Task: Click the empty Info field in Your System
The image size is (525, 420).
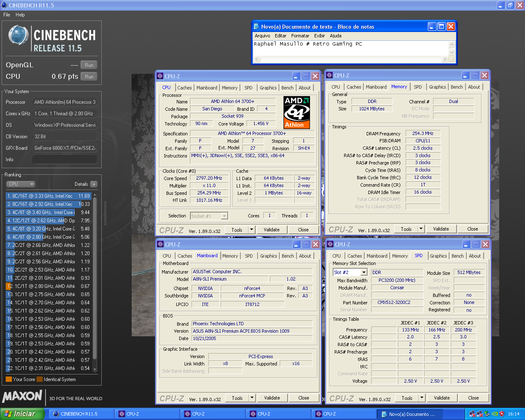Action: (x=64, y=160)
